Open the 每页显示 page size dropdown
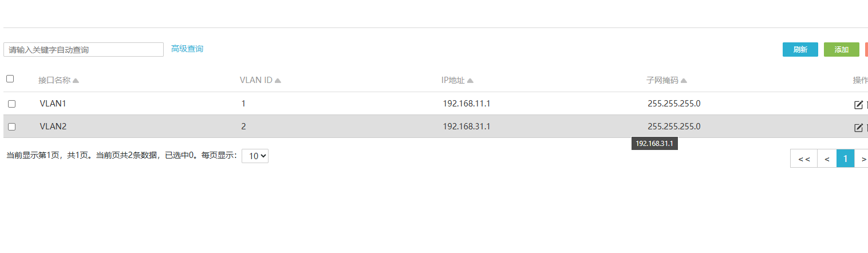 (x=255, y=156)
